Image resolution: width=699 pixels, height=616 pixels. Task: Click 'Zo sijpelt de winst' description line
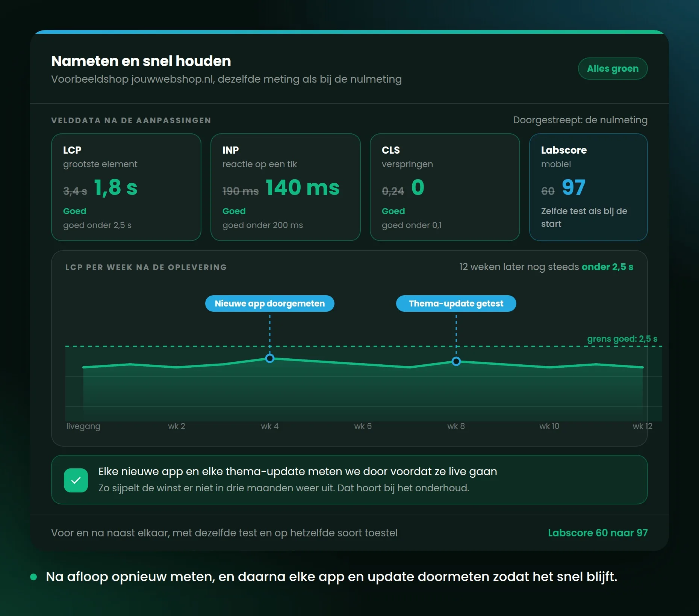click(284, 488)
